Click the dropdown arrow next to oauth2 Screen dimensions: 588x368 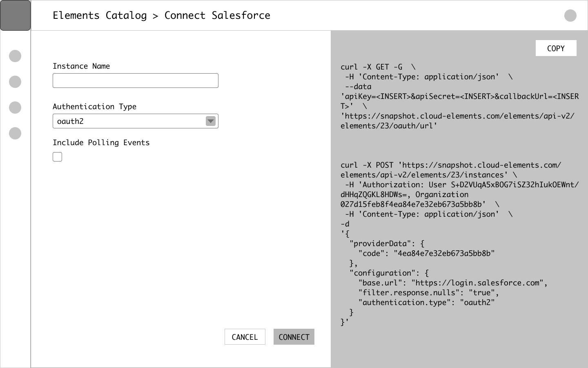pos(211,121)
